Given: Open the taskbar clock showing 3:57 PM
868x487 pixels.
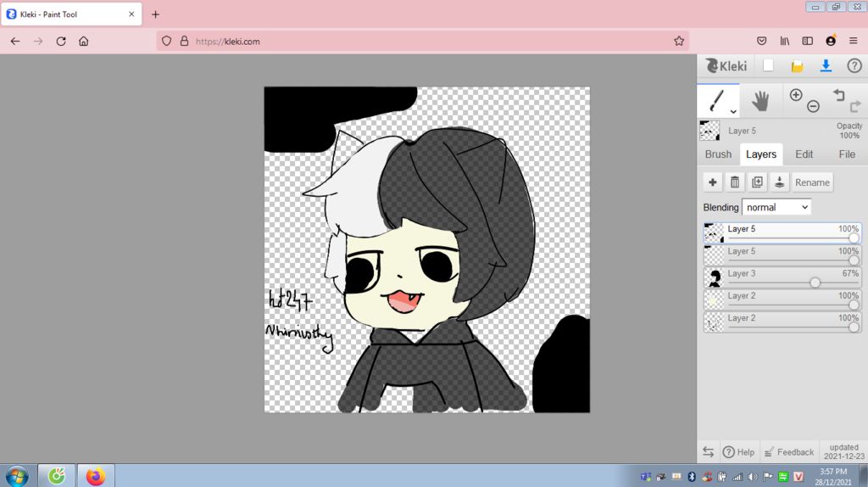Looking at the screenshot, I should click(x=833, y=477).
